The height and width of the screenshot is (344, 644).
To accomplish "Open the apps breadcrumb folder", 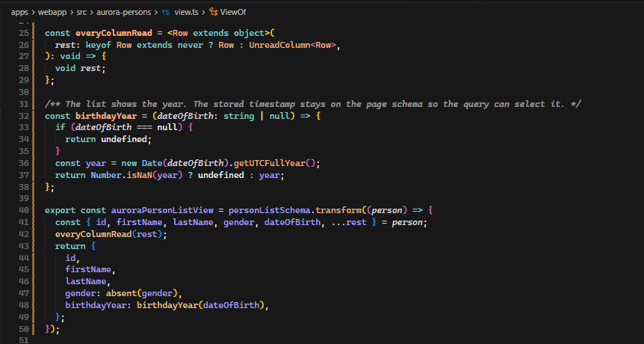I will (x=19, y=12).
